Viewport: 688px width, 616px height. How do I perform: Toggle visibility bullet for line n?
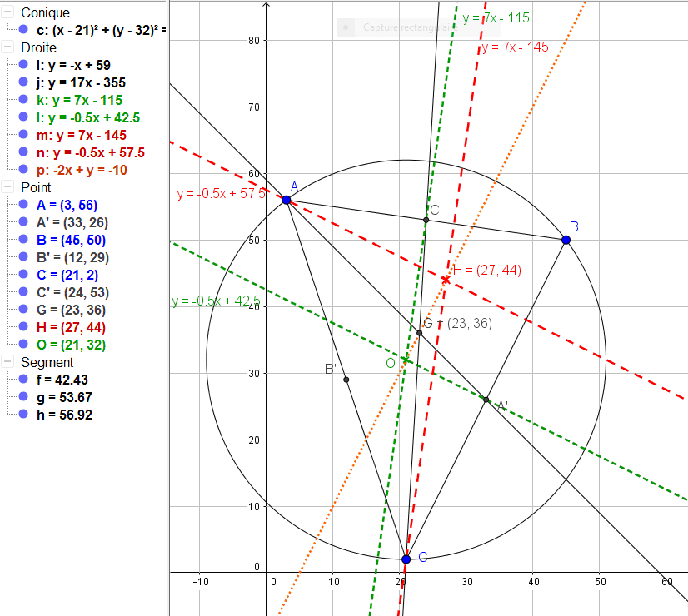tap(23, 152)
